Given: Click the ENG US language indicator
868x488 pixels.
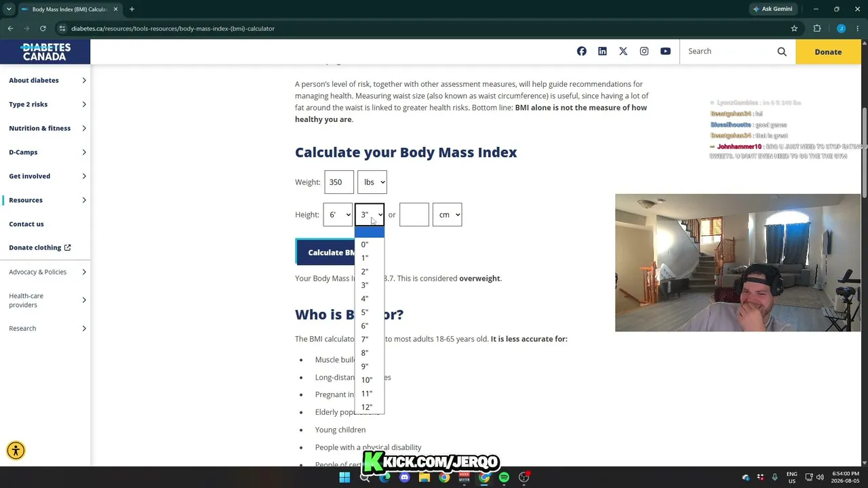Looking at the screenshot, I should tap(791, 477).
